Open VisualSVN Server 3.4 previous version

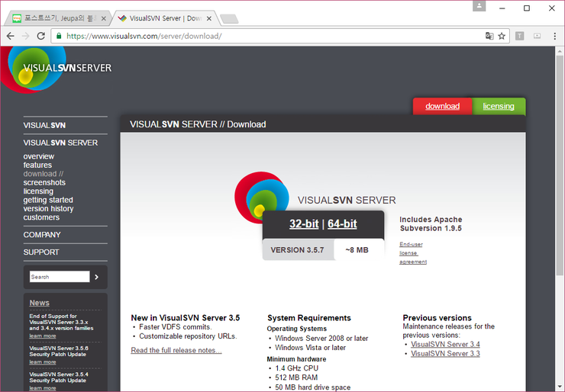[445, 345]
